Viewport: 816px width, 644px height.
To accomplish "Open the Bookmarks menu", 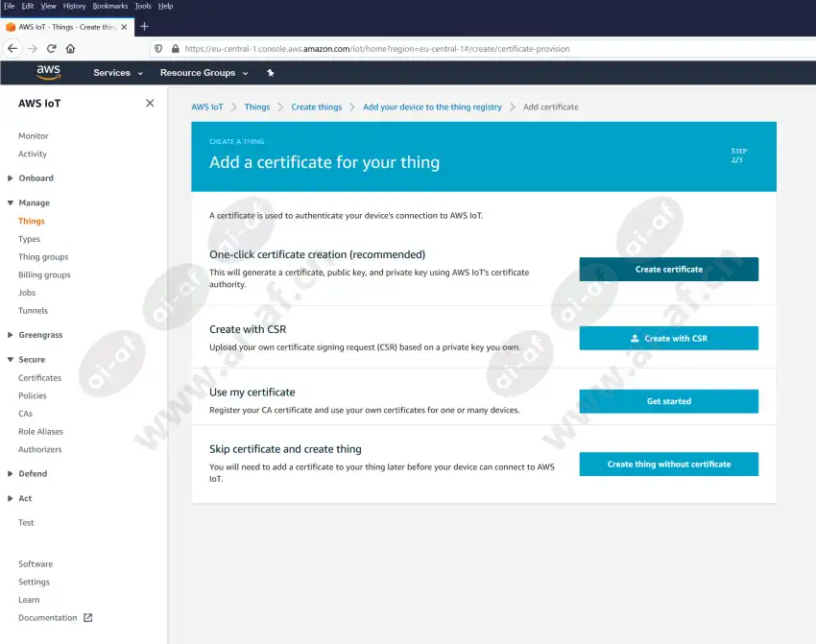I will (110, 6).
